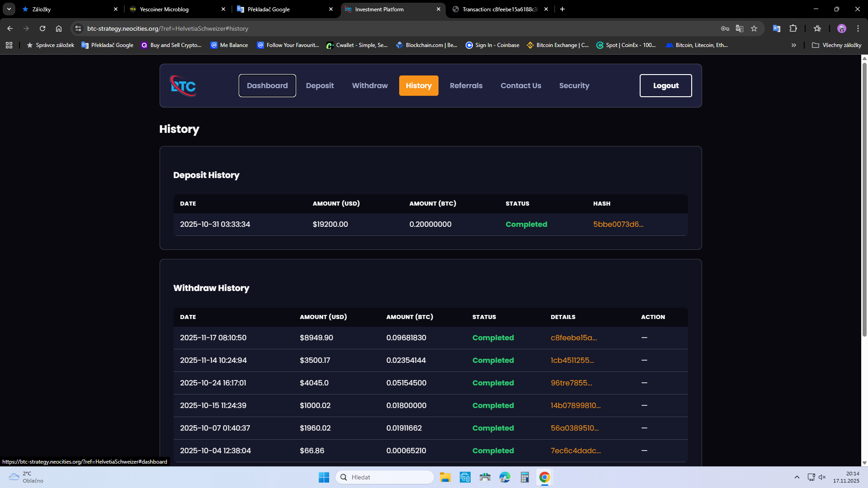Open the bookmark apps grid icon

pos(9,45)
